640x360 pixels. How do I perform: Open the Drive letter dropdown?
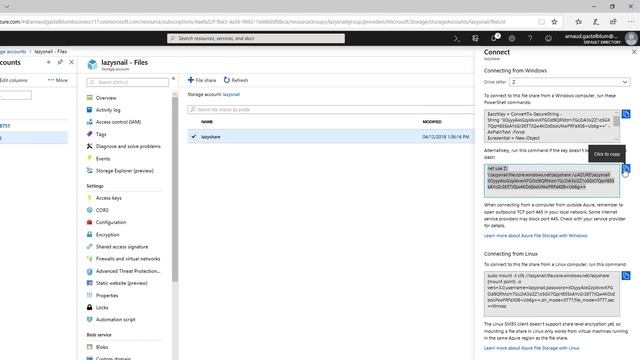tap(569, 82)
